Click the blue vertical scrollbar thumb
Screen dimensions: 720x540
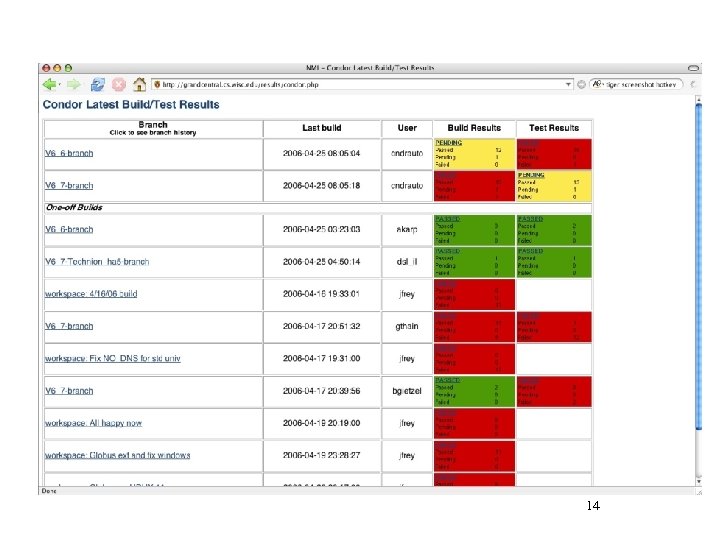point(698,266)
